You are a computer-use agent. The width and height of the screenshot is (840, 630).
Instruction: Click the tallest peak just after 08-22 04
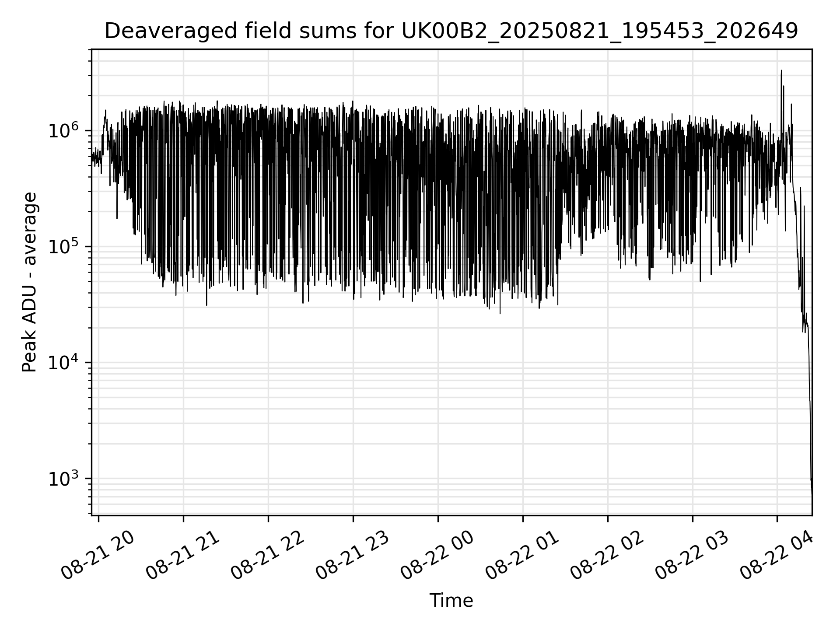[781, 71]
